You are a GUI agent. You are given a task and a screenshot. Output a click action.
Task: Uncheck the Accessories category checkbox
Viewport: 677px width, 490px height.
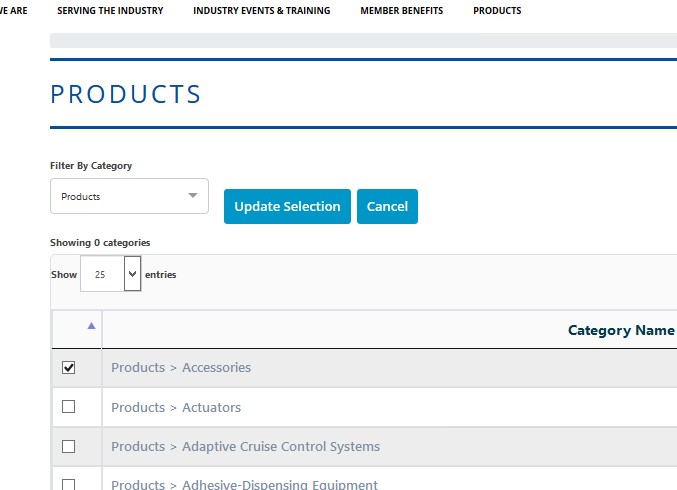pyautogui.click(x=68, y=367)
